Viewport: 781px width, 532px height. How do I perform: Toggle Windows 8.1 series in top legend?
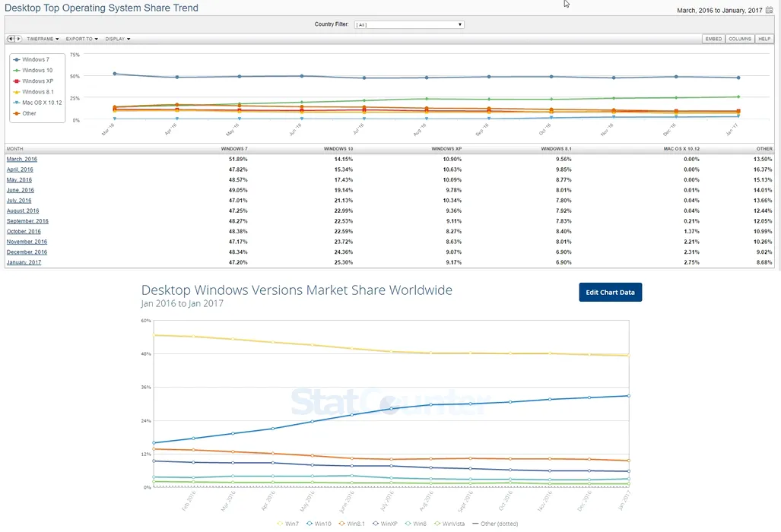pos(33,92)
